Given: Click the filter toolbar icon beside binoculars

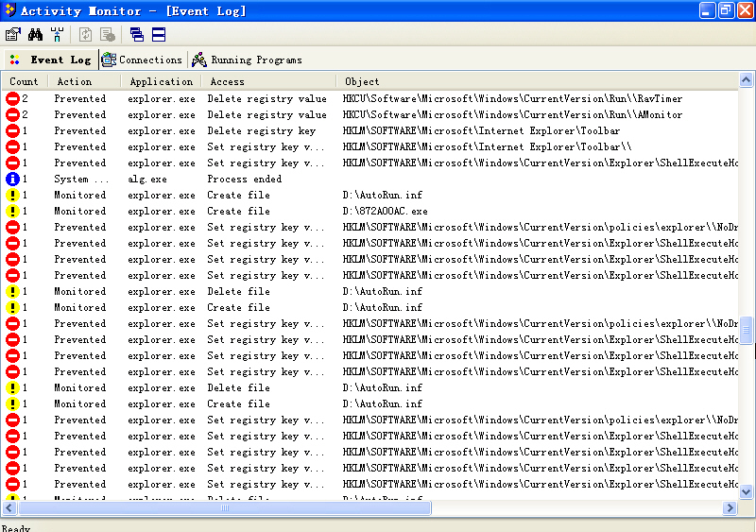Looking at the screenshot, I should 57,35.
